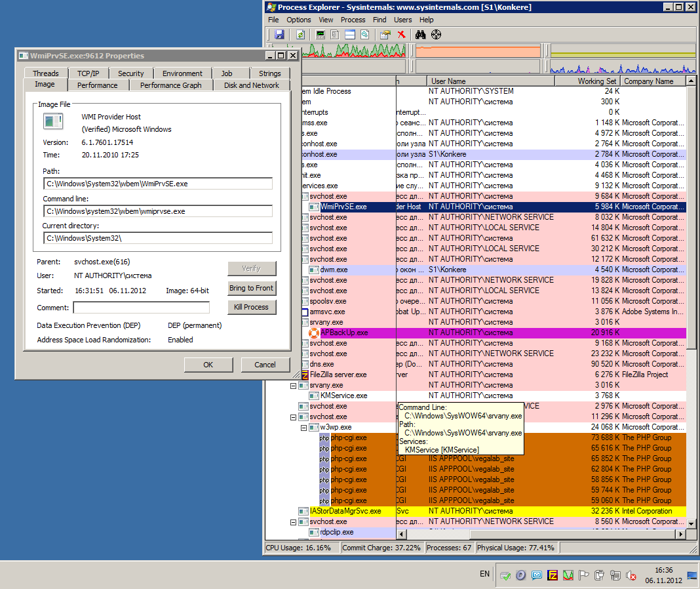
Task: Open the File menu in Process Explorer
Action: (273, 20)
